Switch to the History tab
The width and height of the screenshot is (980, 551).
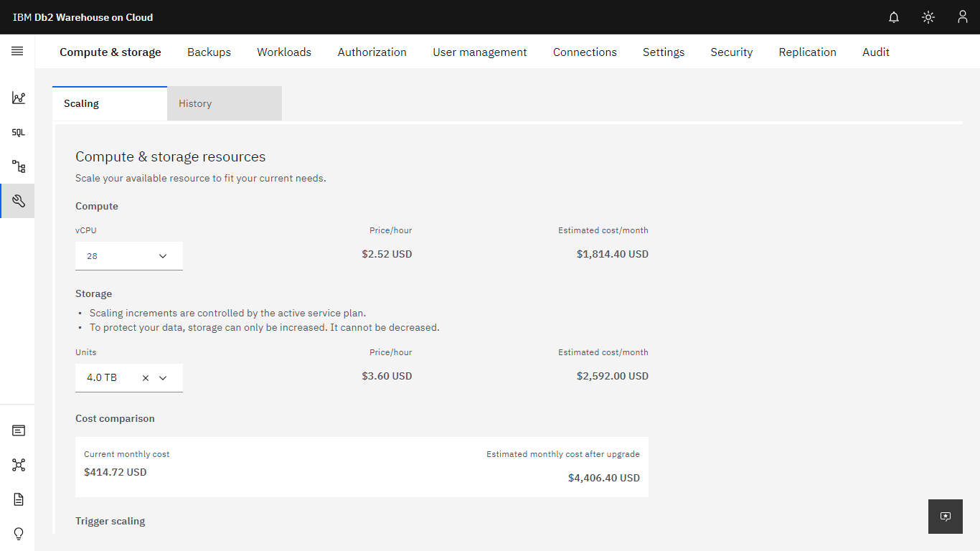[x=225, y=103]
